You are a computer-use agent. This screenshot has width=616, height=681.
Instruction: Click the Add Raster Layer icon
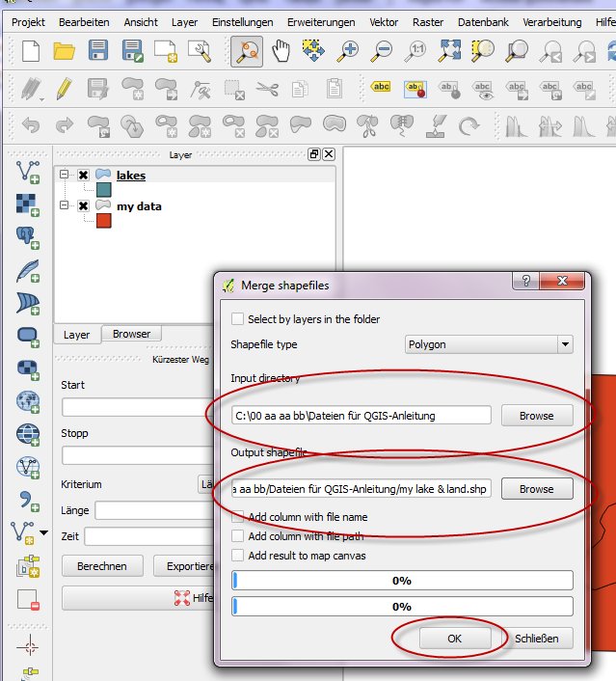coord(27,204)
